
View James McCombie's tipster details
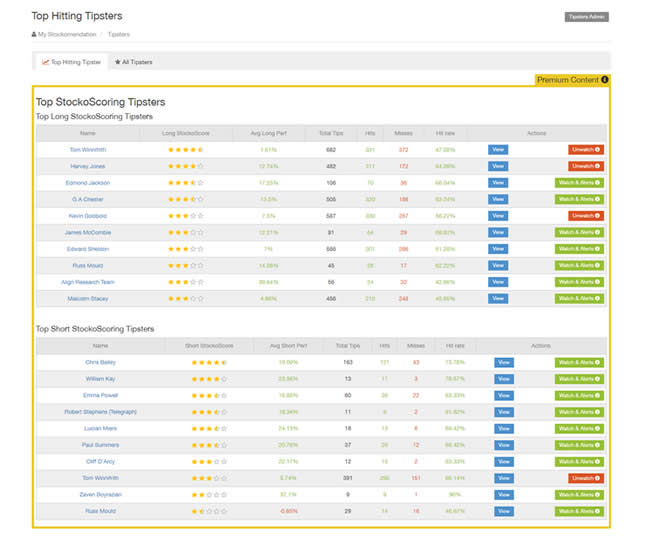498,232
